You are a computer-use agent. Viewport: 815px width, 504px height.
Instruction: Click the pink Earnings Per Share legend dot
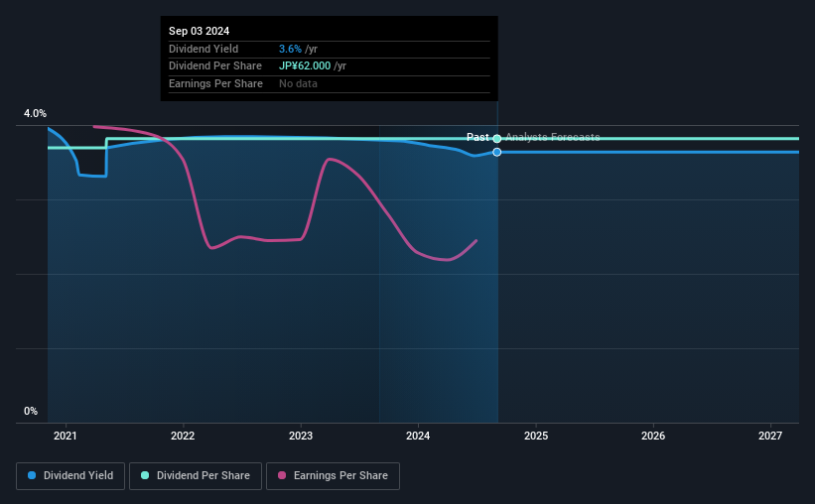tap(282, 475)
